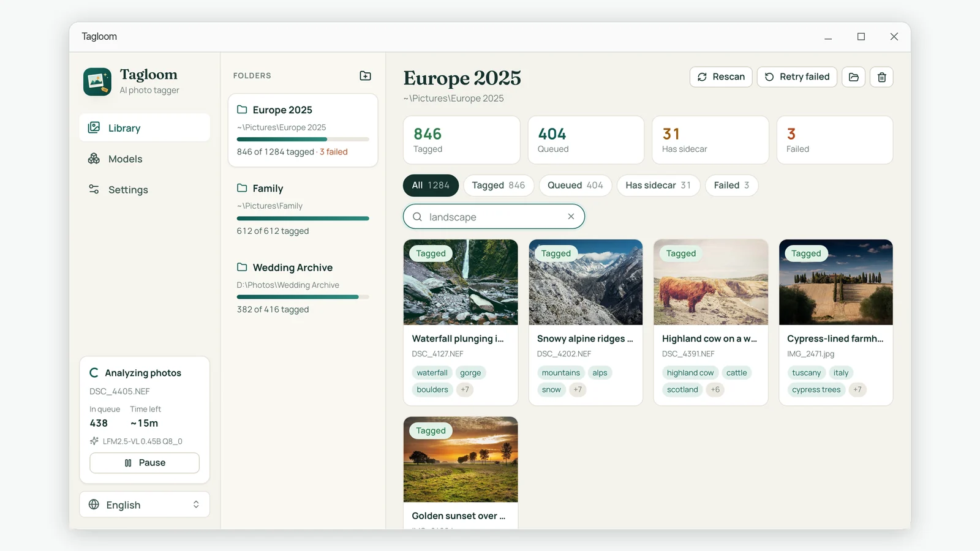
Task: Open Models in the sidebar
Action: 145,159
